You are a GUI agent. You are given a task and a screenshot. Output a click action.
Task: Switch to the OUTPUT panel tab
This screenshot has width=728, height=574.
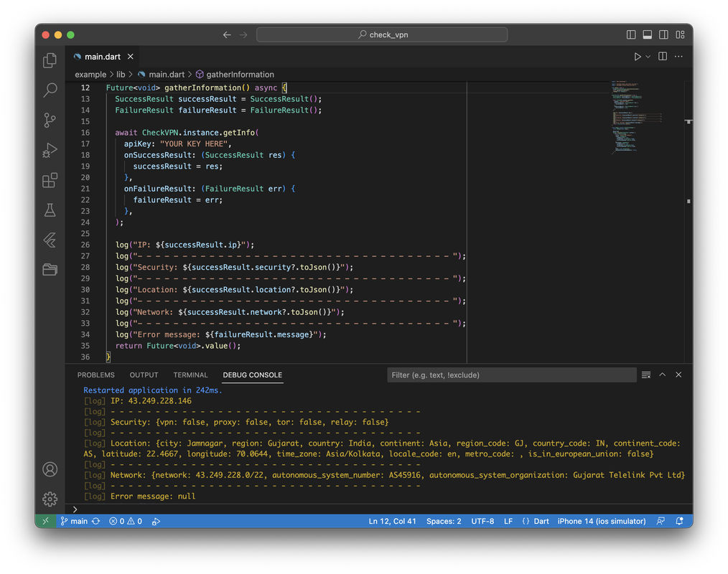pyautogui.click(x=144, y=375)
